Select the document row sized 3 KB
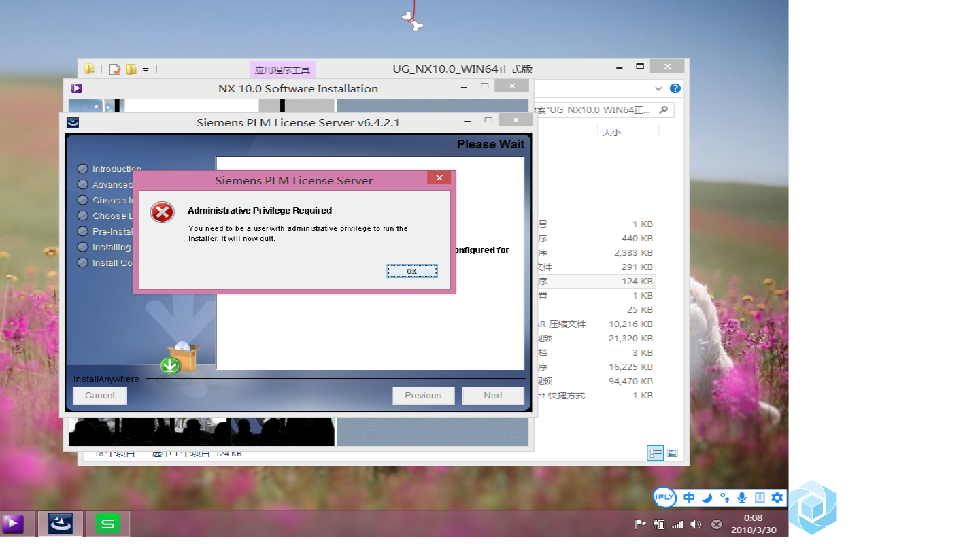 pos(596,353)
